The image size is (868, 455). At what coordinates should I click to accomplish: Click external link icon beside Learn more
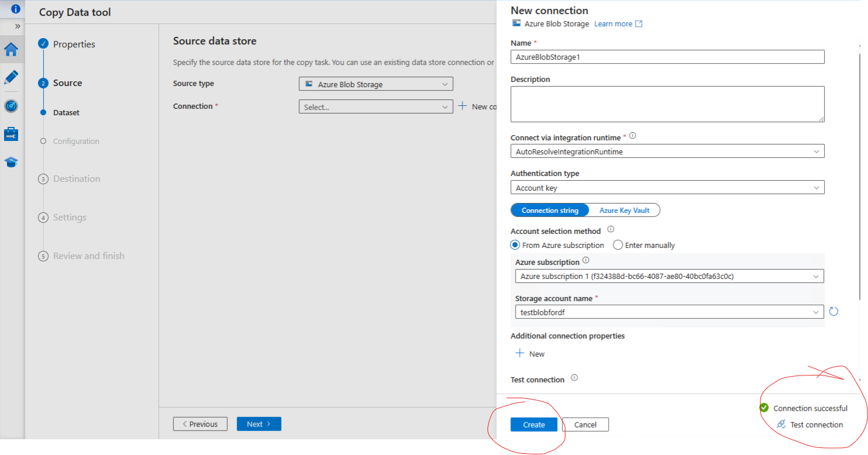[x=639, y=24]
